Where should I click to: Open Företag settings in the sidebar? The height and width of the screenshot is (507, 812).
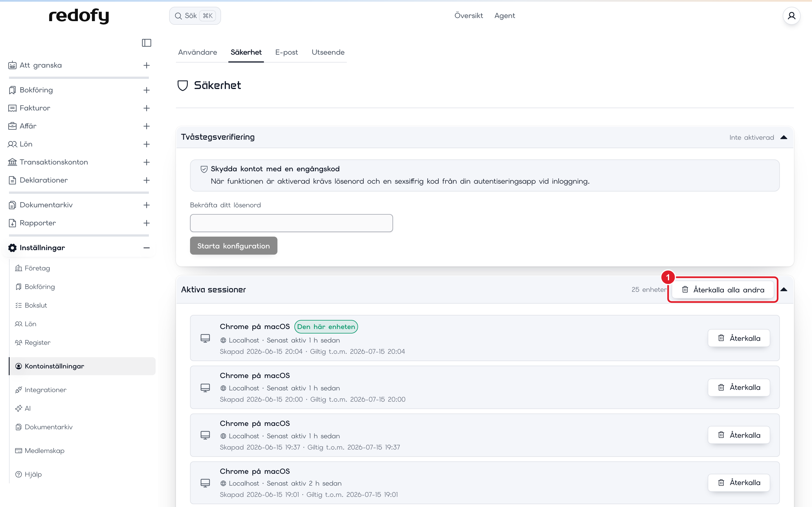(37, 268)
